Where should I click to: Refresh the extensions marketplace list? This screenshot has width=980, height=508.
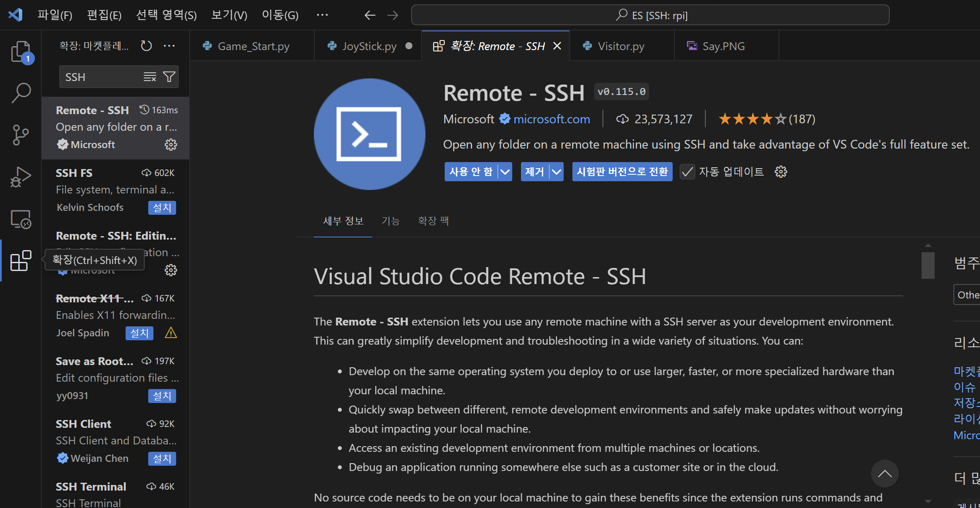tap(146, 46)
